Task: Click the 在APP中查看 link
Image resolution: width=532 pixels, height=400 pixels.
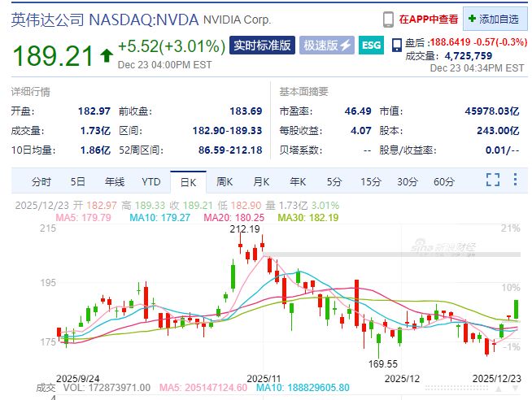Action: point(428,19)
